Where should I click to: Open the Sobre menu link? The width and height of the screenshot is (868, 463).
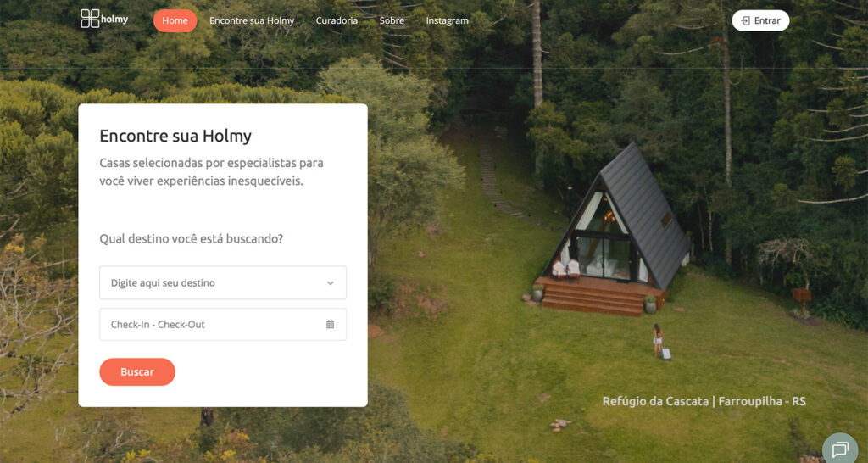(x=392, y=20)
